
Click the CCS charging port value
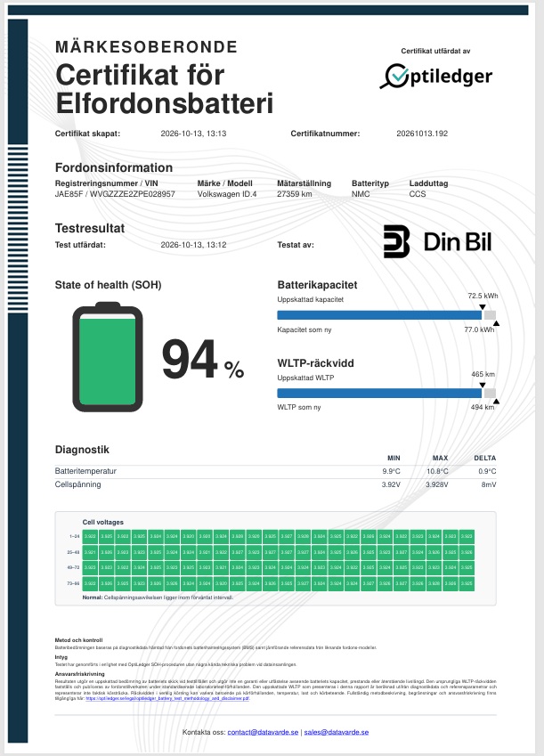[x=418, y=194]
